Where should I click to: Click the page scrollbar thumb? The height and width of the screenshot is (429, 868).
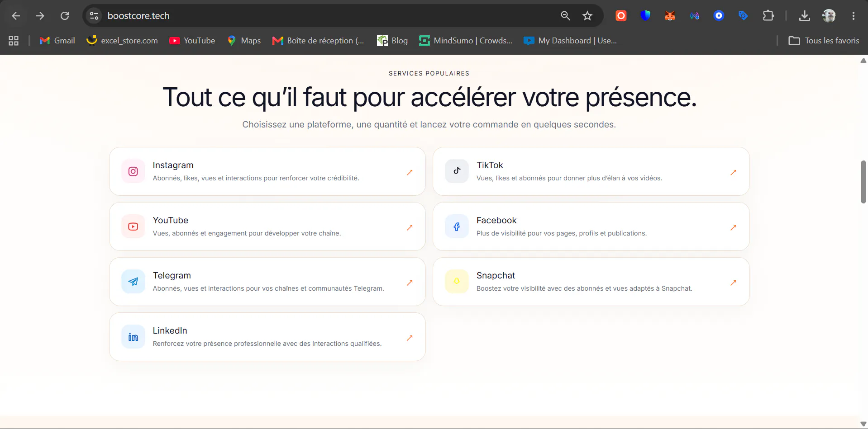click(863, 182)
